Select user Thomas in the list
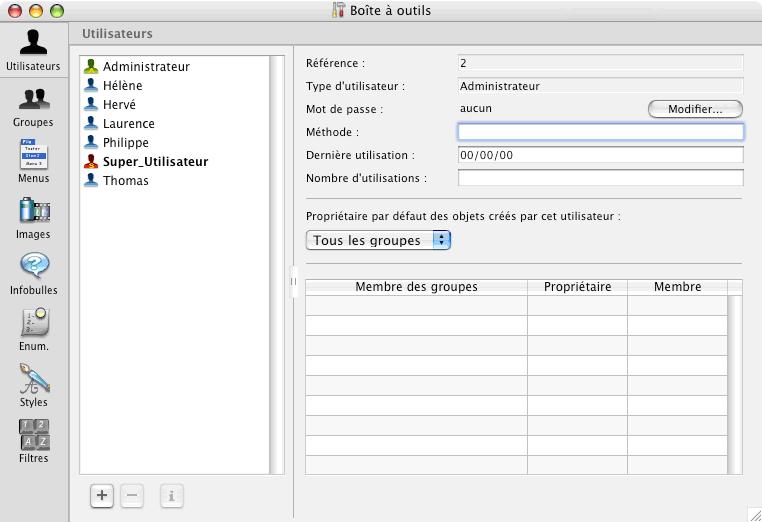This screenshot has height=522, width=762. 125,181
